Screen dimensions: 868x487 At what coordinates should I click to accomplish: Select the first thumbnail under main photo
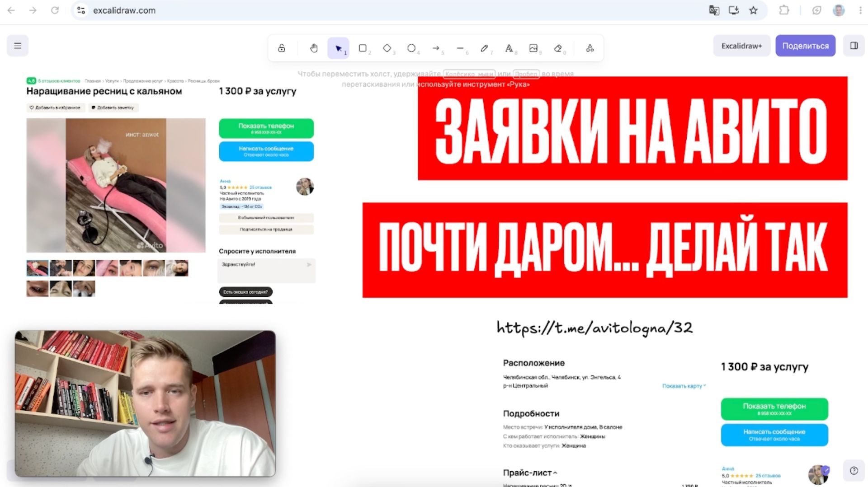coord(38,268)
